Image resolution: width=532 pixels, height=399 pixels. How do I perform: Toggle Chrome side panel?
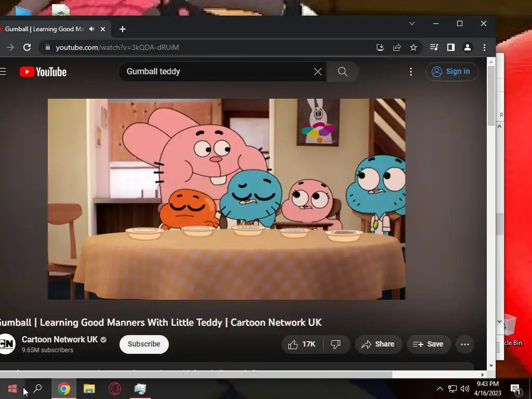click(x=450, y=47)
